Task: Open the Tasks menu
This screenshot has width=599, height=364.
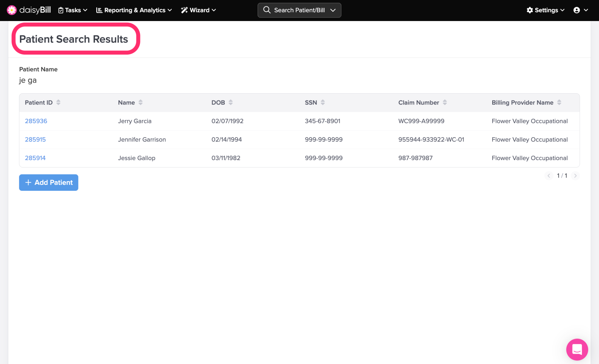Action: point(73,10)
